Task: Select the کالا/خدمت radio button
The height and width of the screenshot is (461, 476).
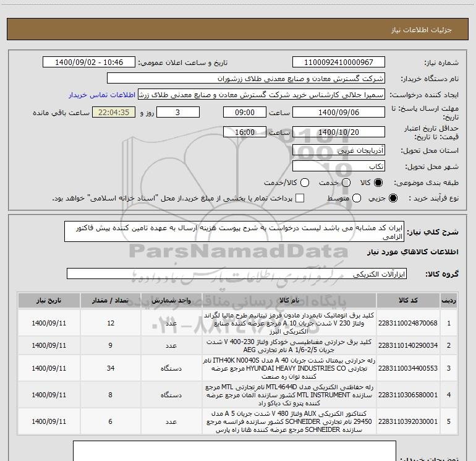Action: (x=305, y=183)
